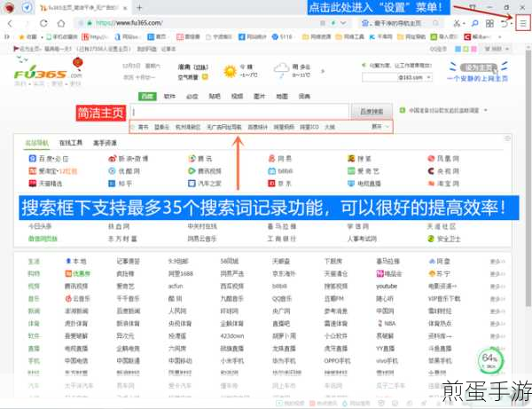532x409 pixels.
Task: Expand the search-history 展开 dropdown
Action: [380, 127]
